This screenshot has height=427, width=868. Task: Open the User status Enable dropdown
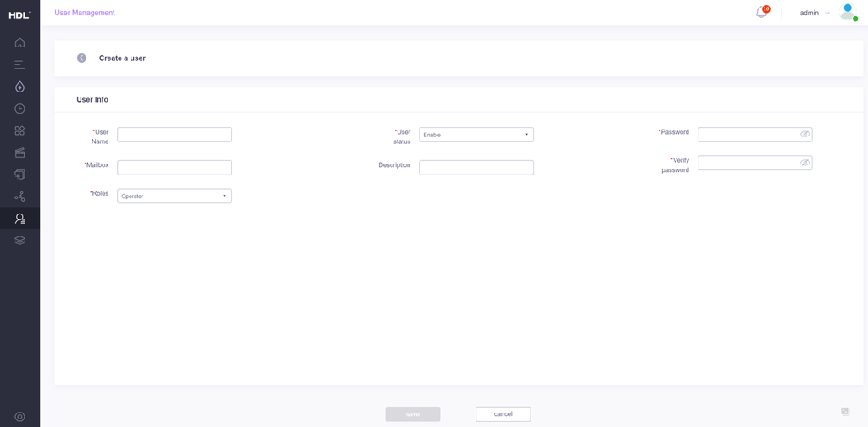(476, 135)
